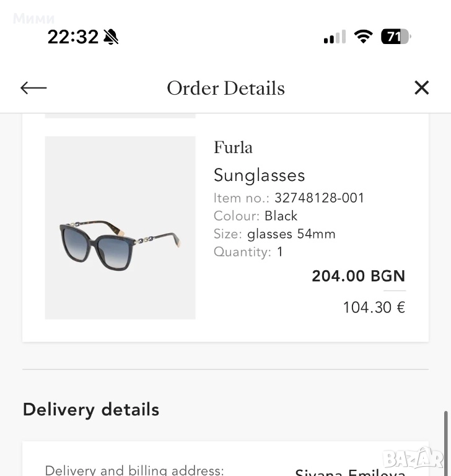This screenshot has height=476, width=451.
Task: Tap the battery level indicator
Action: [395, 37]
